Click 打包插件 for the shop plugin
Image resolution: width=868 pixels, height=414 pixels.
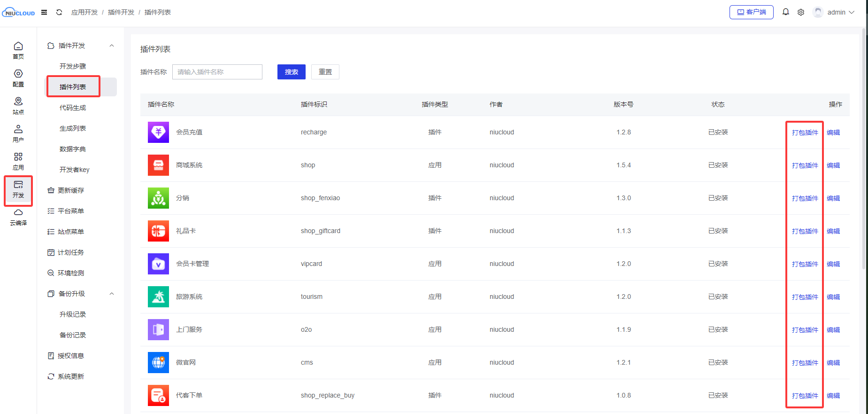pyautogui.click(x=805, y=165)
